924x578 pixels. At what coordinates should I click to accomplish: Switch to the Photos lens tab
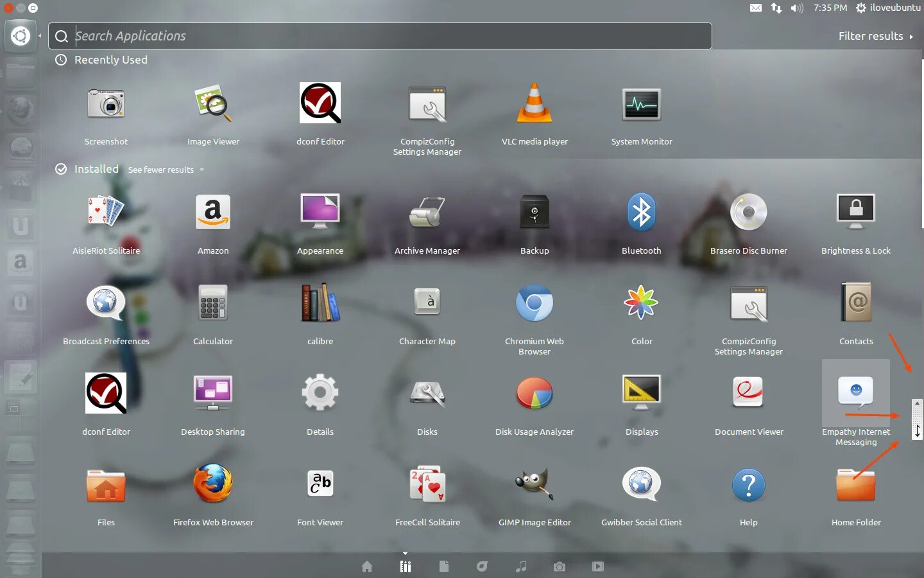[560, 566]
